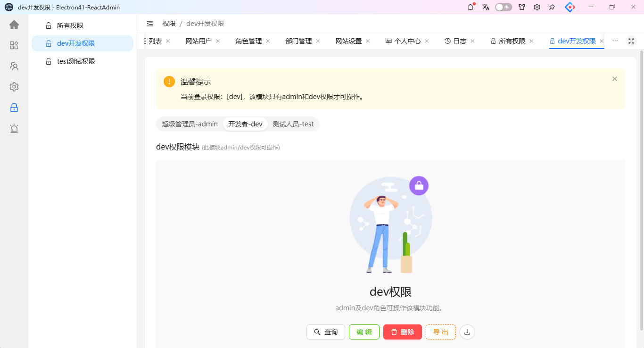Select 测试人员-test role segment
This screenshot has width=644, height=348.
point(293,124)
